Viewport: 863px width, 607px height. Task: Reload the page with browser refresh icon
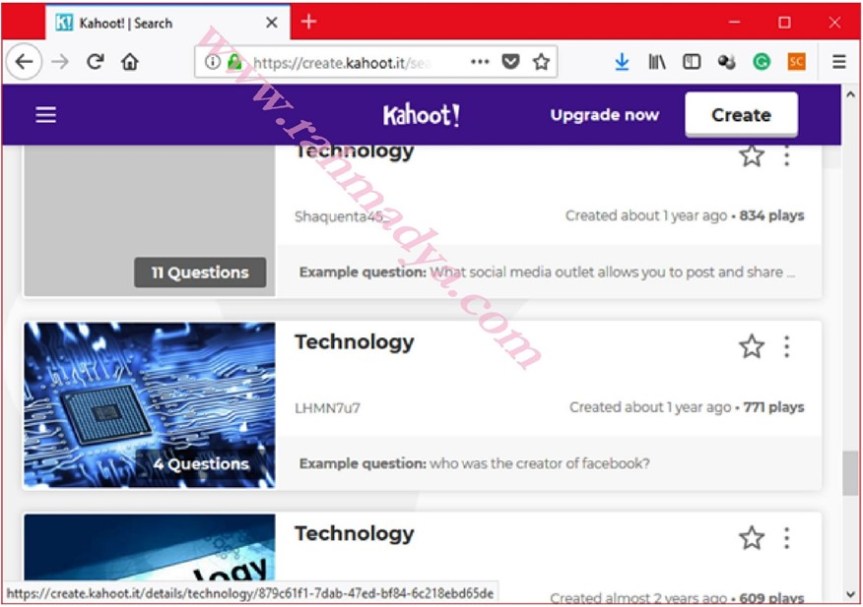pyautogui.click(x=95, y=62)
